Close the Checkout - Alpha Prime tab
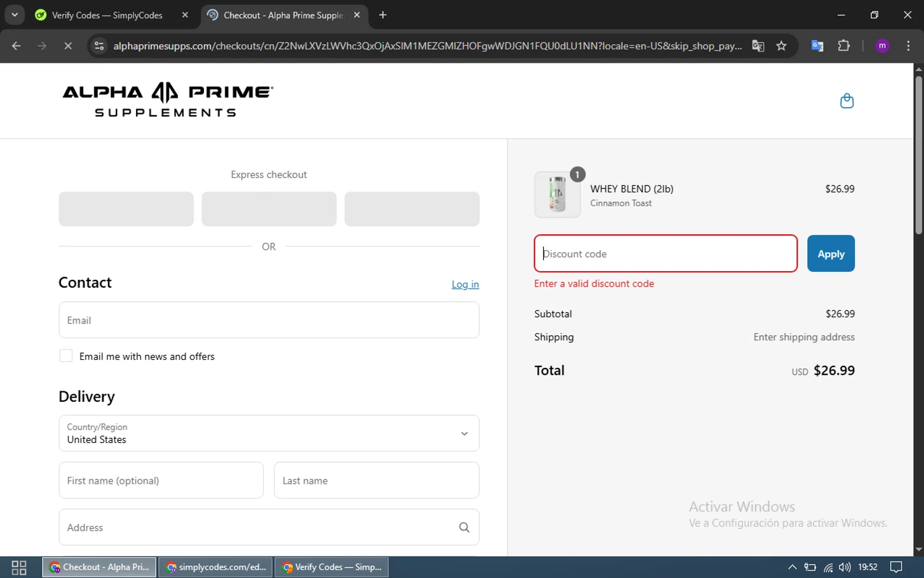 (357, 15)
